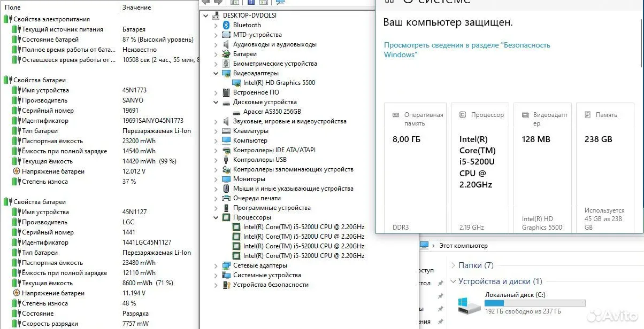
Task: Collapse the Процессоры category
Action: [x=216, y=217]
